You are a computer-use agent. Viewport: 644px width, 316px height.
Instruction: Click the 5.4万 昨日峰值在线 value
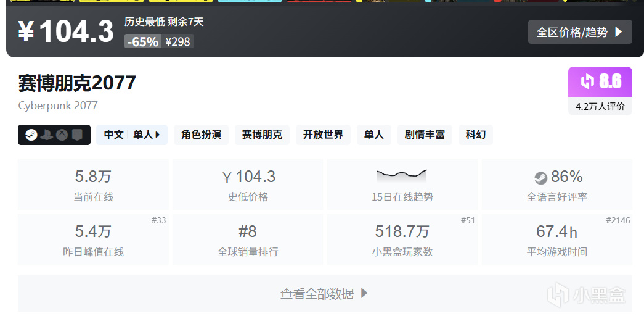pyautogui.click(x=93, y=231)
